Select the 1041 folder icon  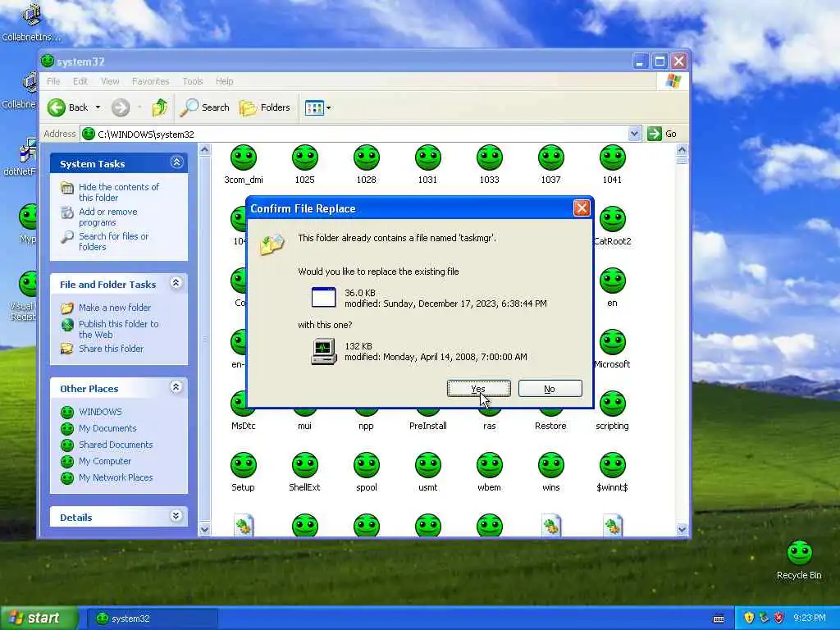[x=612, y=158]
